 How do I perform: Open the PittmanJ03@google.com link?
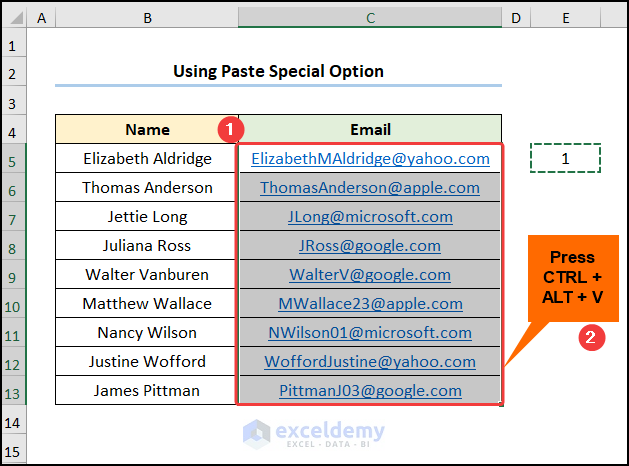370,391
